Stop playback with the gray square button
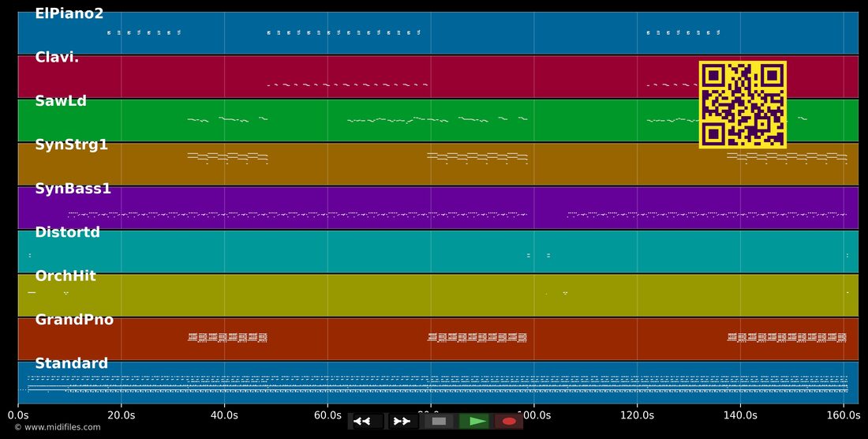 pyautogui.click(x=439, y=422)
